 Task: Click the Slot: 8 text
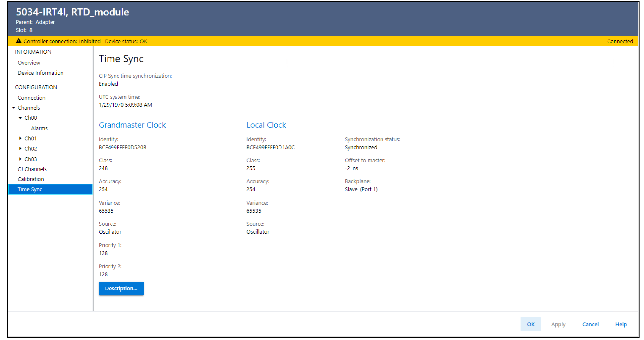click(x=24, y=30)
